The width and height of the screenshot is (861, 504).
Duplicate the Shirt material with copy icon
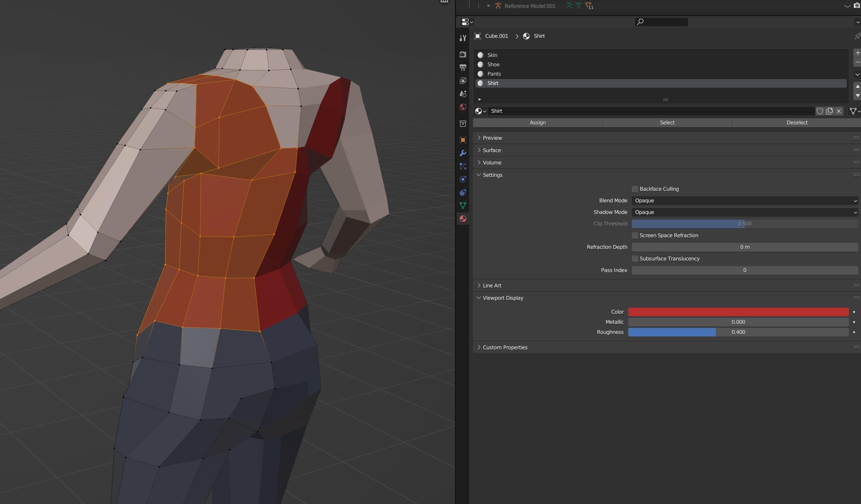click(829, 111)
